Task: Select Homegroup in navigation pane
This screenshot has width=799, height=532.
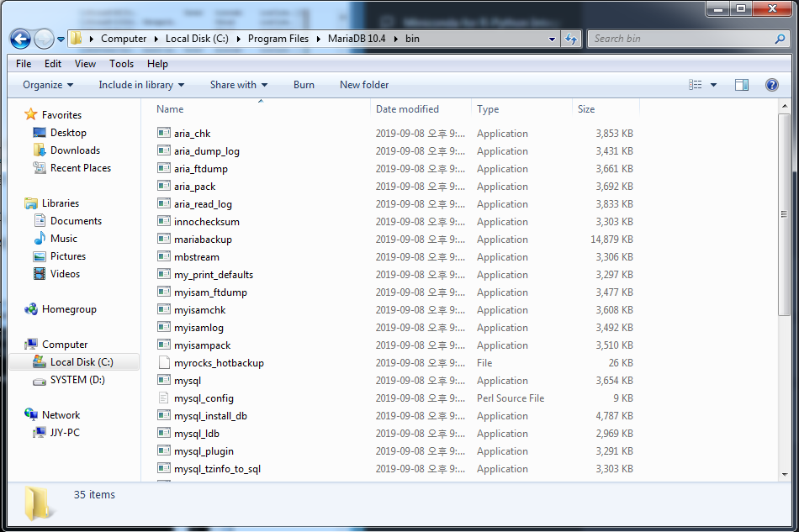Action: point(69,309)
